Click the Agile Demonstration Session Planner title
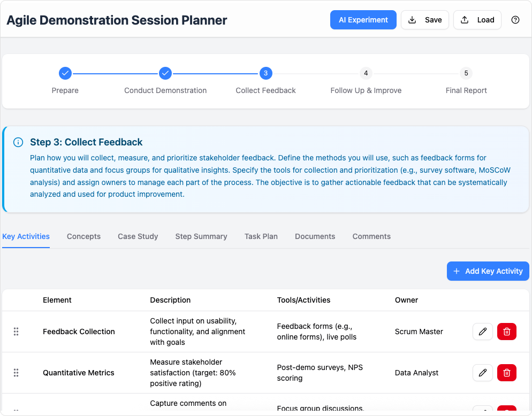532x416 pixels. [x=117, y=20]
